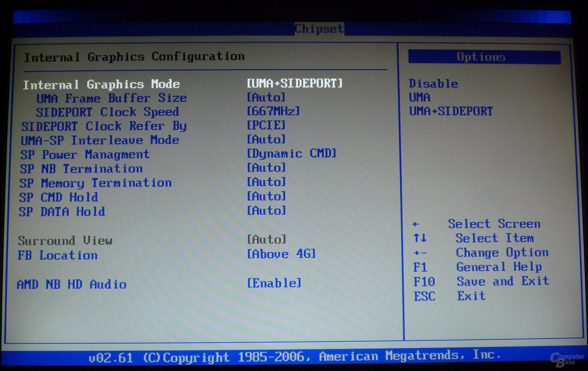Image resolution: width=588 pixels, height=371 pixels.
Task: Select the Chipset tab
Action: click(319, 29)
